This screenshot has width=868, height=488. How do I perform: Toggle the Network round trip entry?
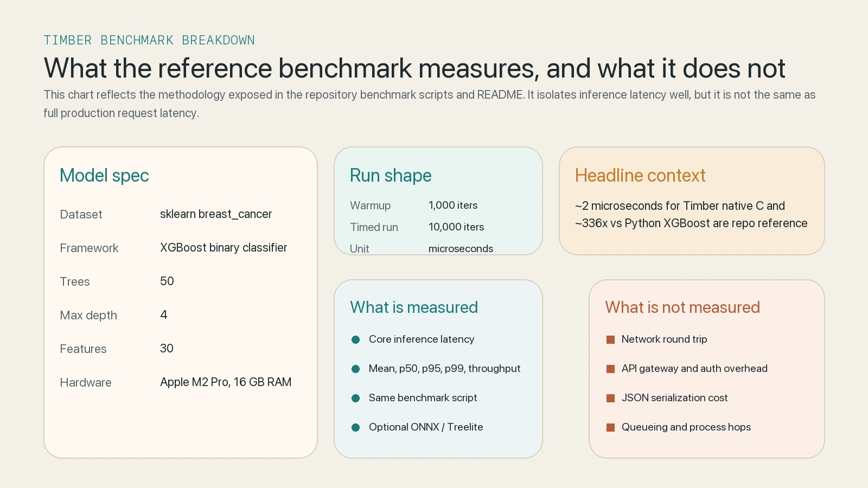coord(664,339)
